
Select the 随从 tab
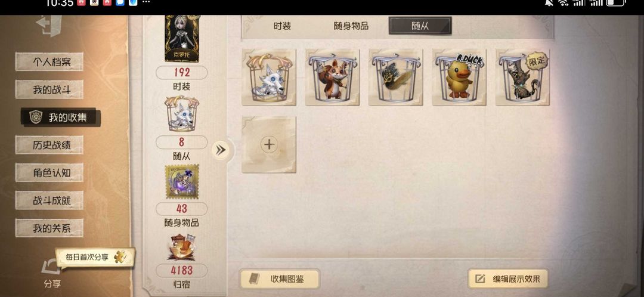point(420,26)
